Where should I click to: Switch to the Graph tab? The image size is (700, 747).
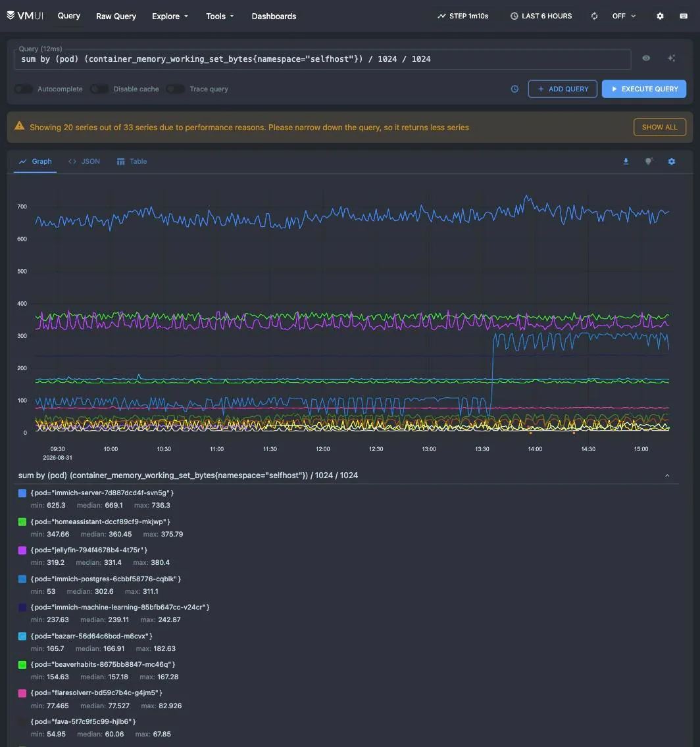(x=36, y=162)
